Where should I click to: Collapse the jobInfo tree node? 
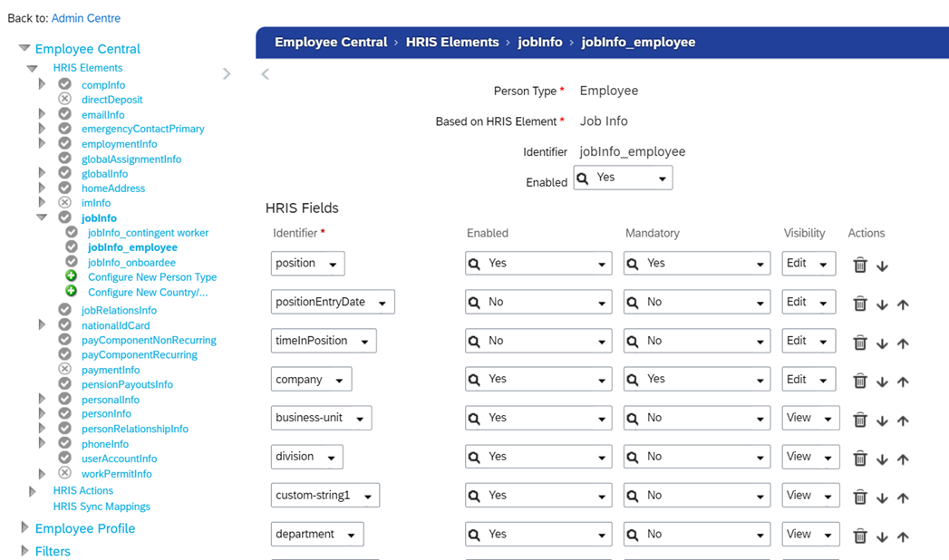coord(42,217)
